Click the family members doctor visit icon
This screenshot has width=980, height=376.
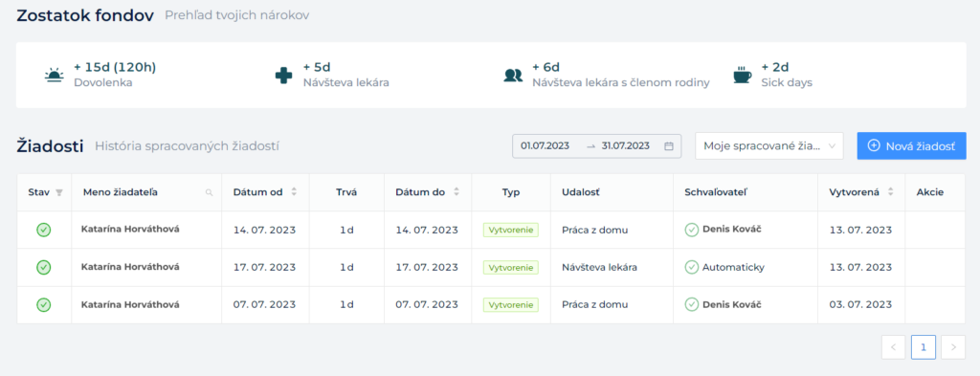pyautogui.click(x=513, y=75)
